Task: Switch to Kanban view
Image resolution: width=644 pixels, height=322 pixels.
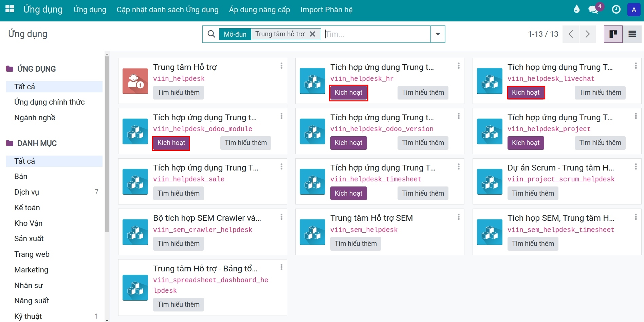Action: [613, 34]
